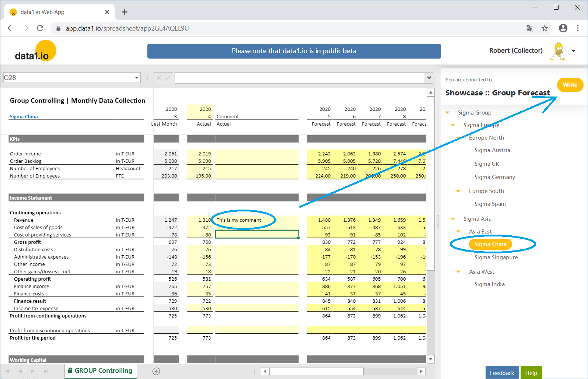
Task: Add a new sheet with plus icon
Action: tap(156, 371)
